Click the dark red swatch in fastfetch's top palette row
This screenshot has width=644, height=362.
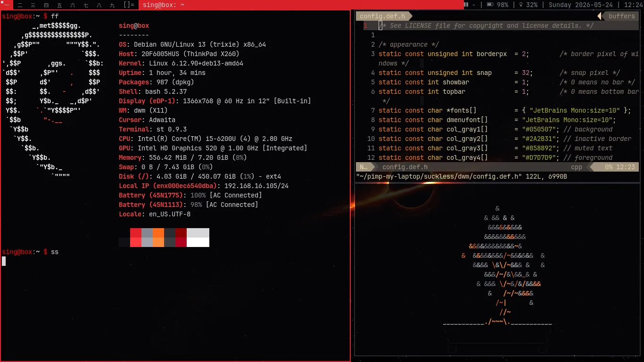click(181, 233)
